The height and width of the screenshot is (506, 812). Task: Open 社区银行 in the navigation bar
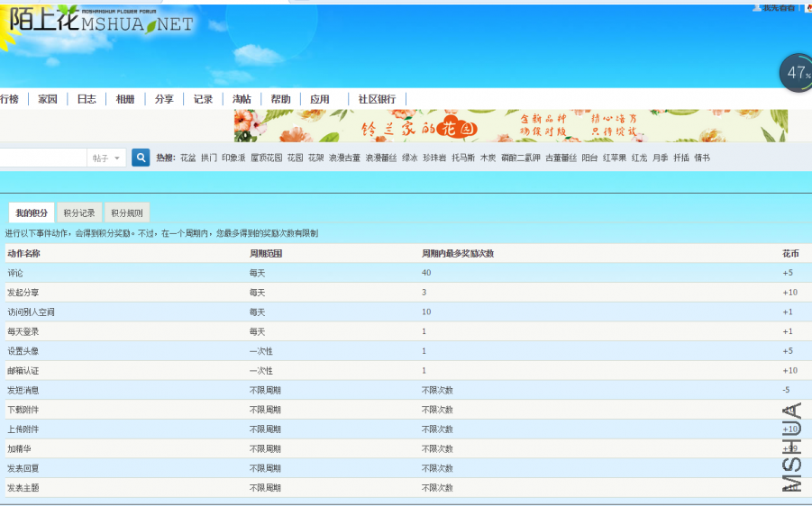coord(377,99)
